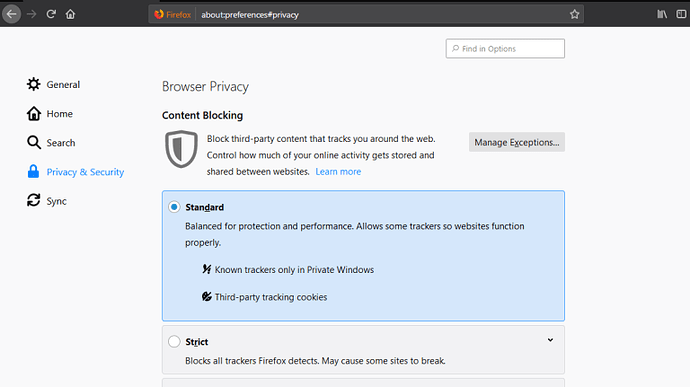The image size is (690, 387).
Task: Open the Learn more link
Action: click(338, 172)
